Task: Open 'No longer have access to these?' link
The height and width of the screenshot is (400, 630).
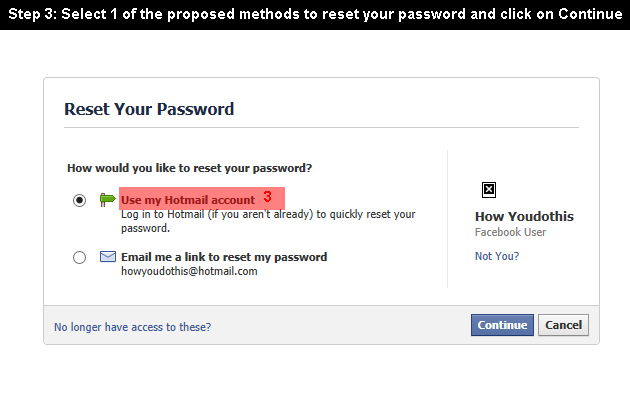Action: tap(132, 327)
